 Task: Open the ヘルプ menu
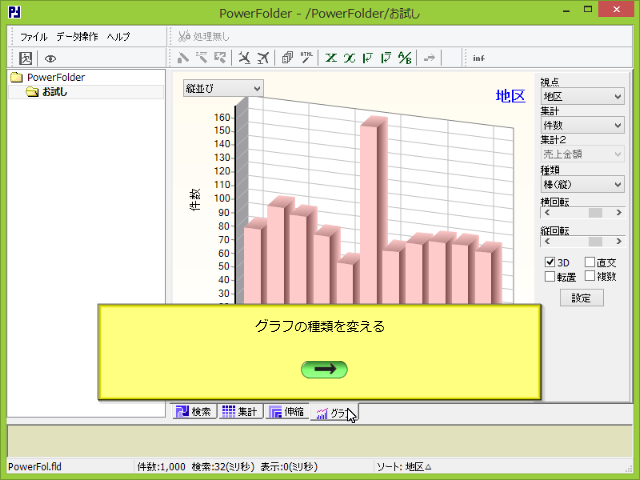[x=118, y=37]
